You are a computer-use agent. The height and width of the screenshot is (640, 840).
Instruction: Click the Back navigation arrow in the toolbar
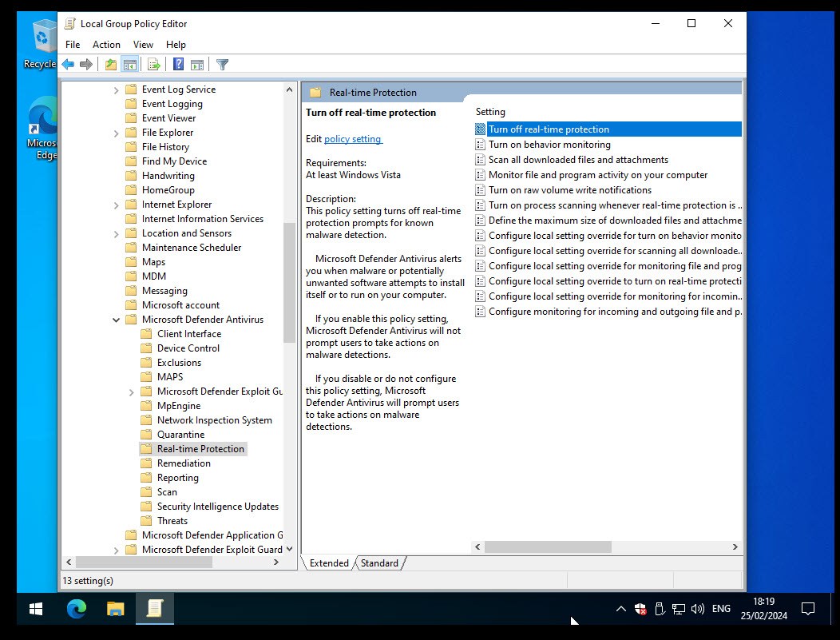pos(69,64)
